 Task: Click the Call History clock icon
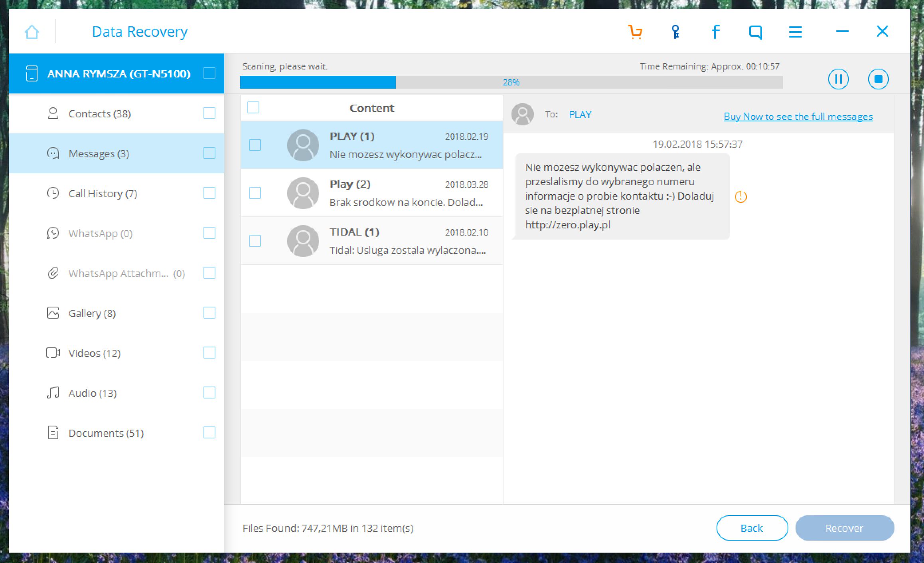pos(53,193)
